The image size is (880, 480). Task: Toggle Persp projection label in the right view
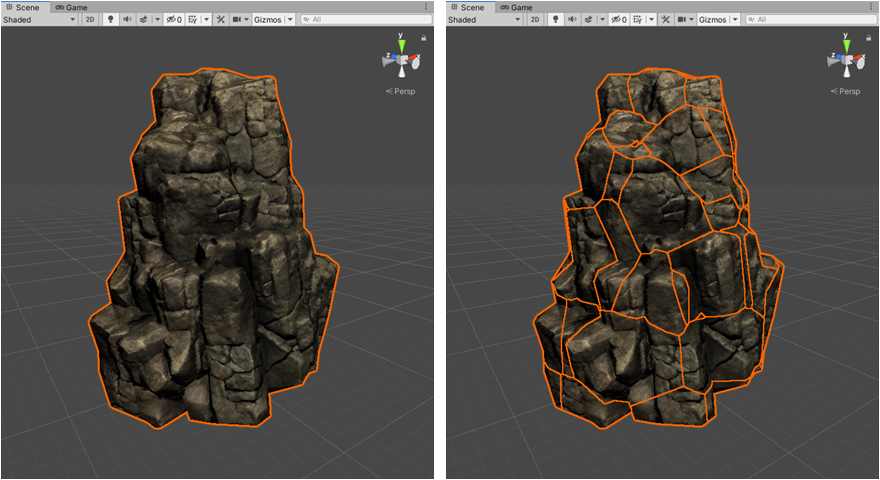[x=849, y=91]
